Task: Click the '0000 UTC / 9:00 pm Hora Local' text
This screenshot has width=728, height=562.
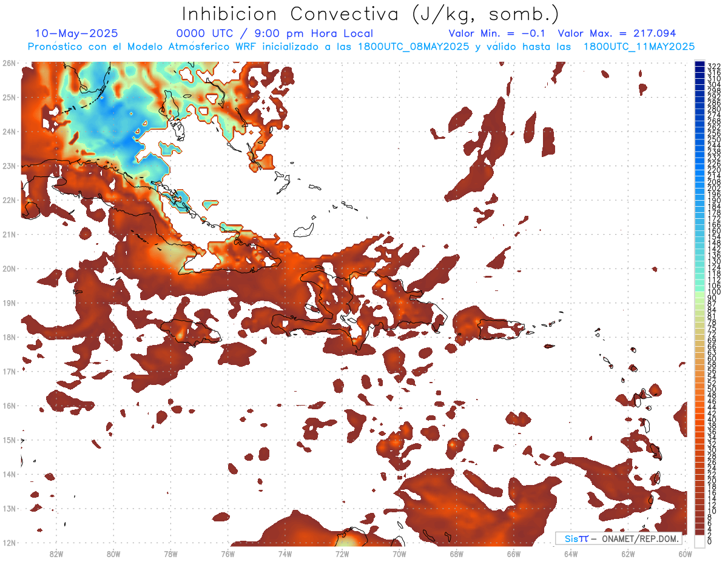Action: tap(275, 33)
